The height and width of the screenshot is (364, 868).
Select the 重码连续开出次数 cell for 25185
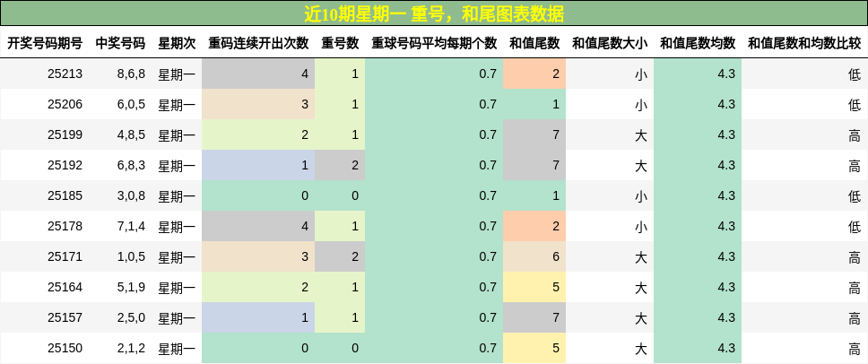pyautogui.click(x=258, y=195)
